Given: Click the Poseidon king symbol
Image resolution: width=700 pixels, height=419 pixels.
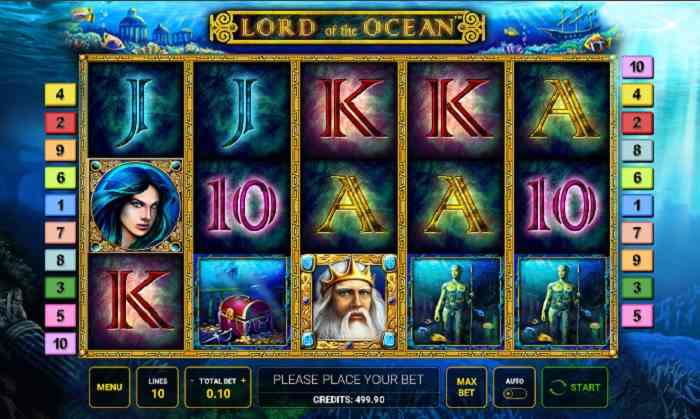Looking at the screenshot, I should pyautogui.click(x=349, y=302).
